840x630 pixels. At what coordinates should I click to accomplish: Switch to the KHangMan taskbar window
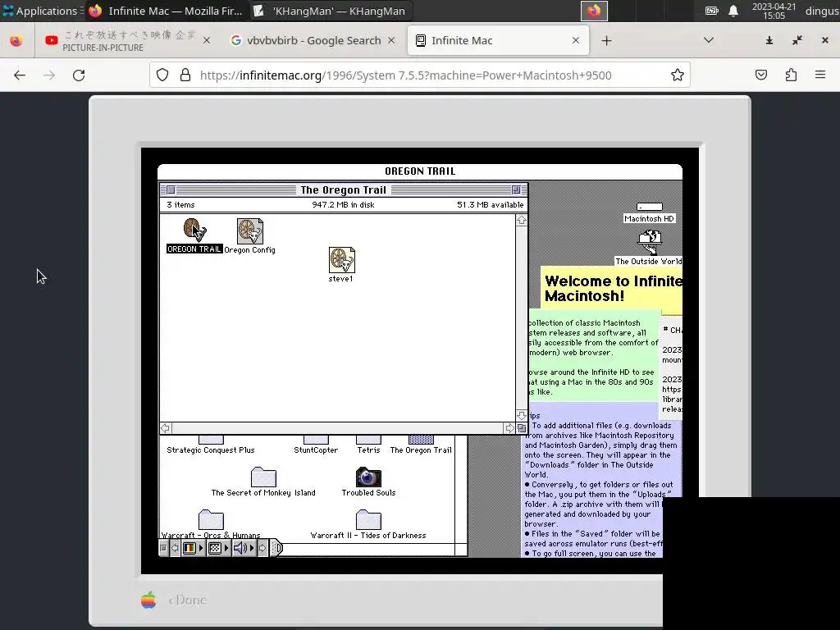tap(331, 11)
